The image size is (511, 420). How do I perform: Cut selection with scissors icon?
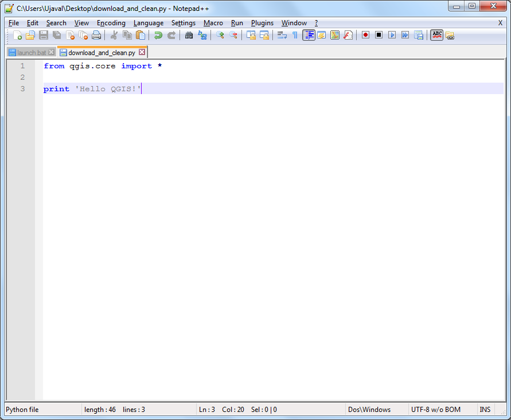coord(114,35)
